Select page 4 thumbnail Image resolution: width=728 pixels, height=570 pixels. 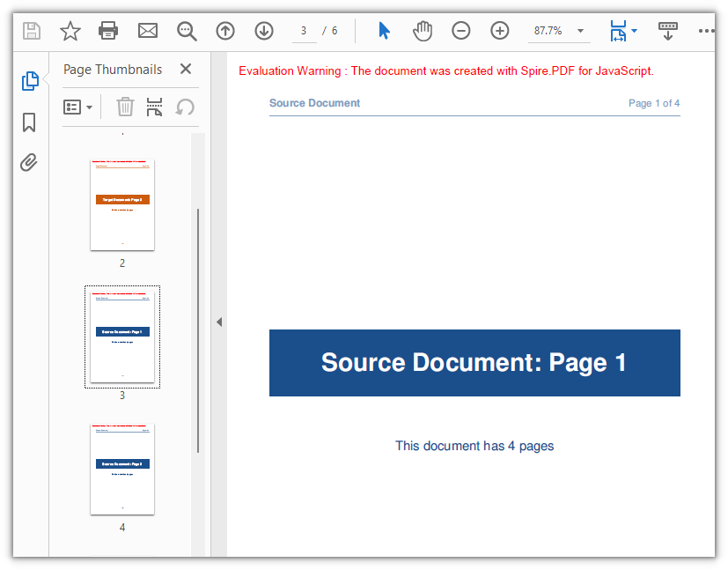[x=122, y=470]
